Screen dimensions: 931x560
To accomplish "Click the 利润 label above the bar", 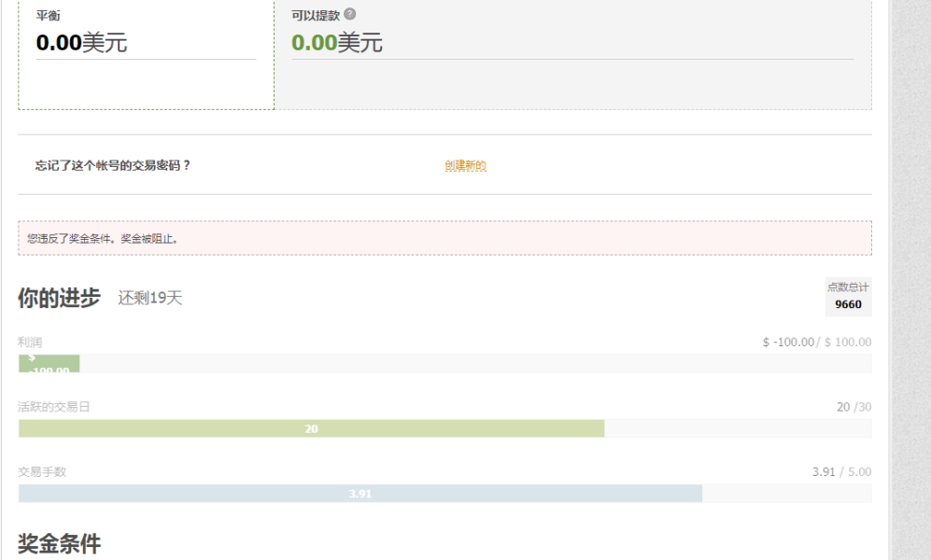I will (x=30, y=343).
